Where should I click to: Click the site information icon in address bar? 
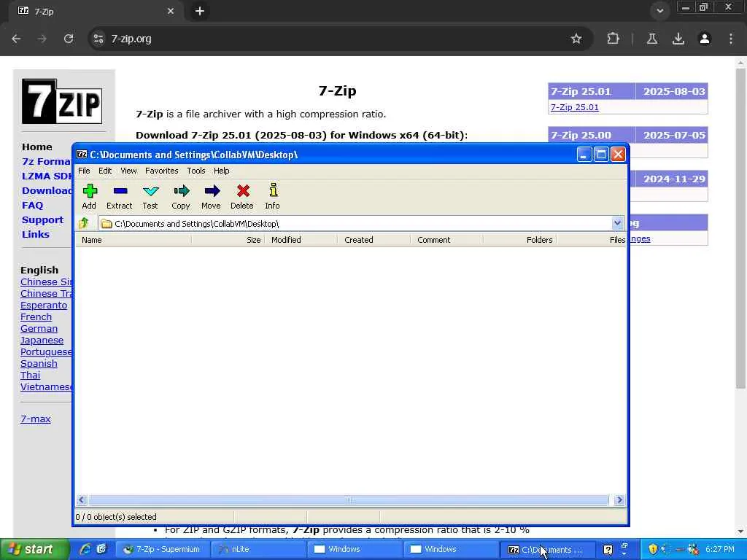pyautogui.click(x=98, y=39)
